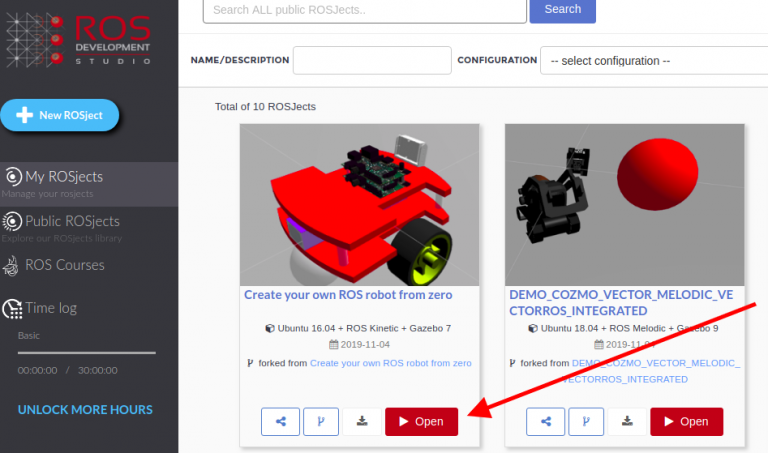The width and height of the screenshot is (768, 453).
Task: Share the 'Create your own ROS robot' ROSject
Action: tap(280, 422)
